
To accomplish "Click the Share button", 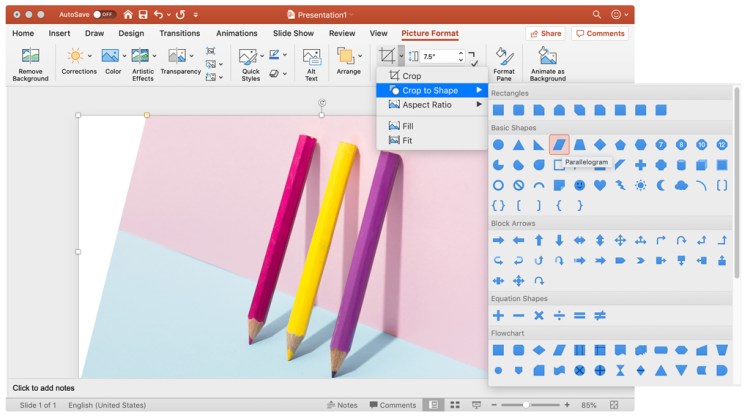I will click(546, 33).
